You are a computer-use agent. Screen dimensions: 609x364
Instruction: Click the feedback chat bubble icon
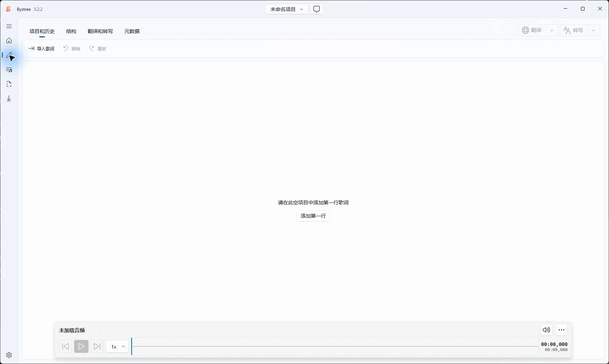(317, 9)
